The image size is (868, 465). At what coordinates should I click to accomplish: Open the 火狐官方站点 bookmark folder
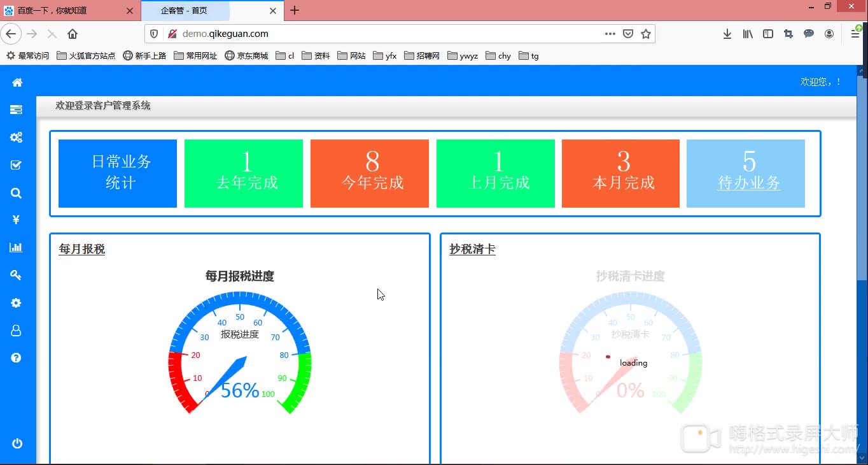pyautogui.click(x=86, y=55)
